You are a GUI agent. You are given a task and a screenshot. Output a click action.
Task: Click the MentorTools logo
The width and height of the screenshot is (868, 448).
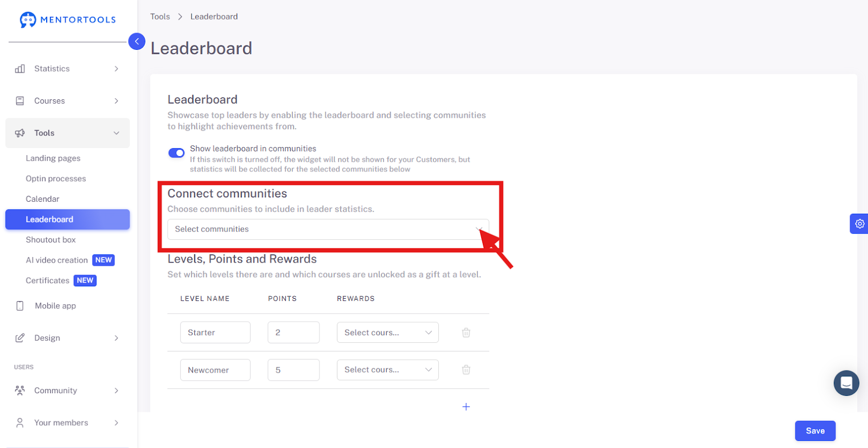tap(68, 20)
